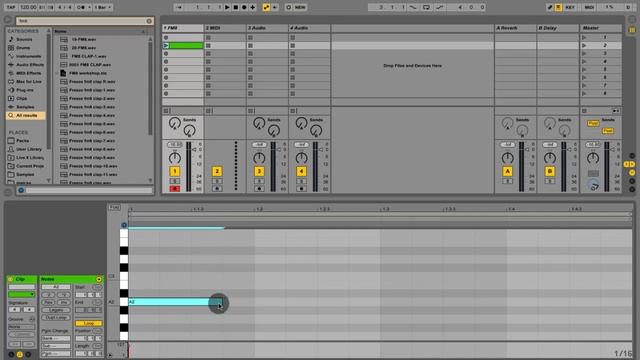Select the Freeze fm8 clap-1.wav file

(92, 90)
